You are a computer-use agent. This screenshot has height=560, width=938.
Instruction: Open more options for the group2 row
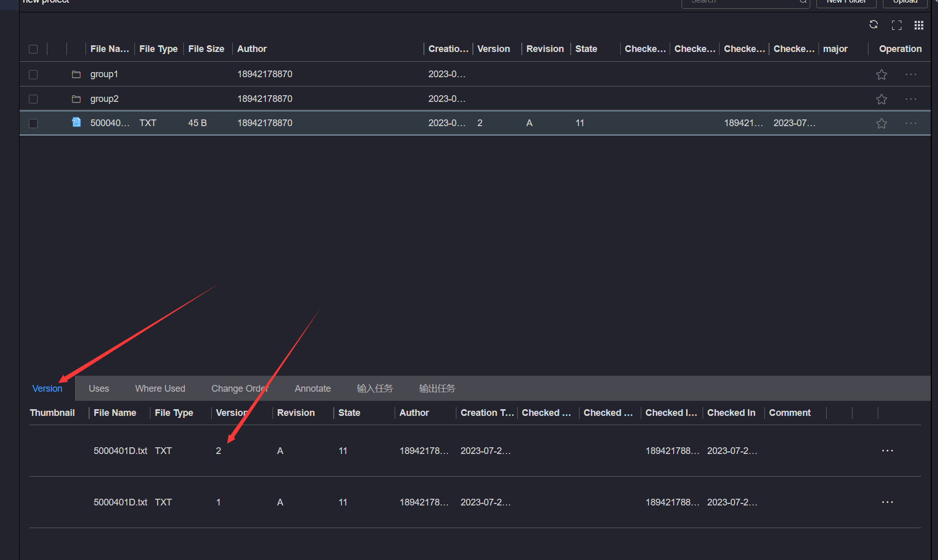coord(911,99)
